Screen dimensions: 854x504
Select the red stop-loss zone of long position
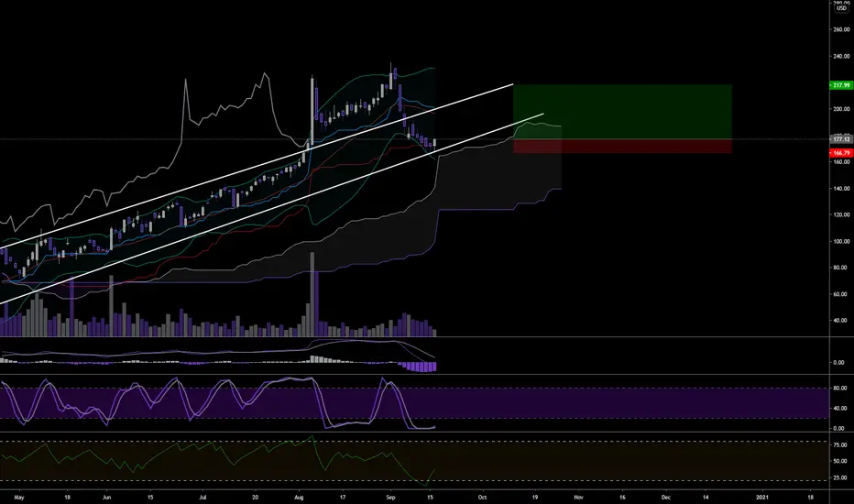pos(622,146)
